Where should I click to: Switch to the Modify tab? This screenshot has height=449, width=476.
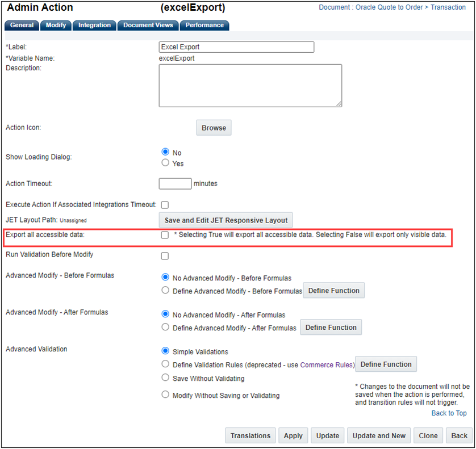tap(56, 25)
